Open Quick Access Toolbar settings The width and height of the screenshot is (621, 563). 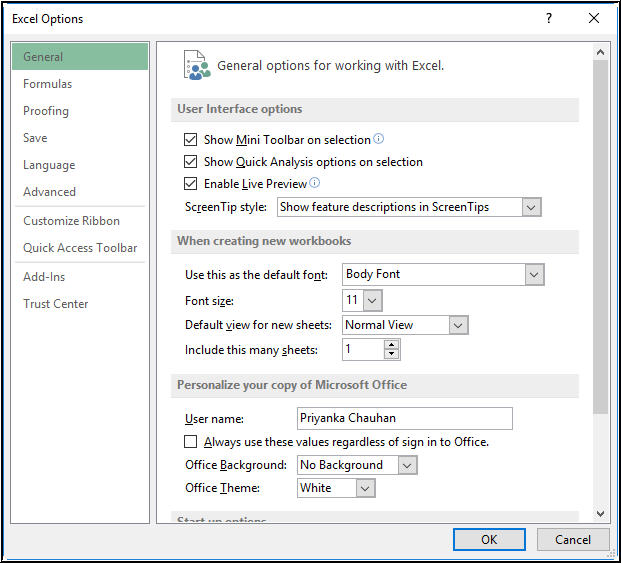pyautogui.click(x=80, y=247)
